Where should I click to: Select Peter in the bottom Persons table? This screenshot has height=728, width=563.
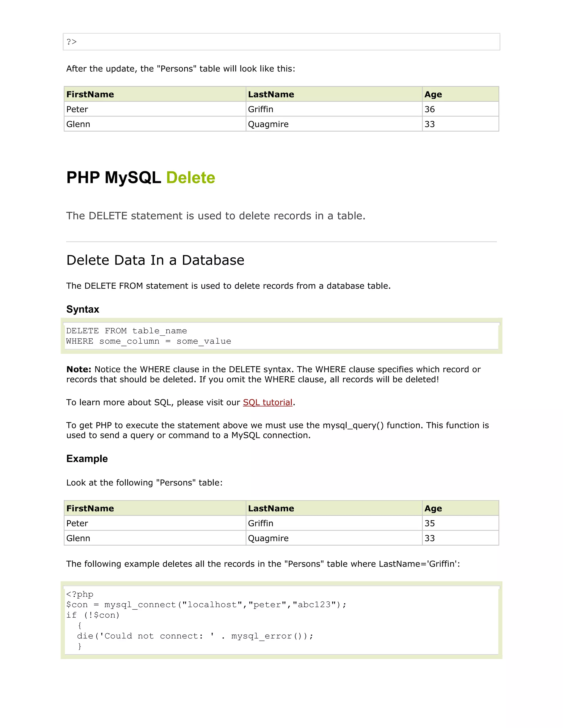(77, 523)
